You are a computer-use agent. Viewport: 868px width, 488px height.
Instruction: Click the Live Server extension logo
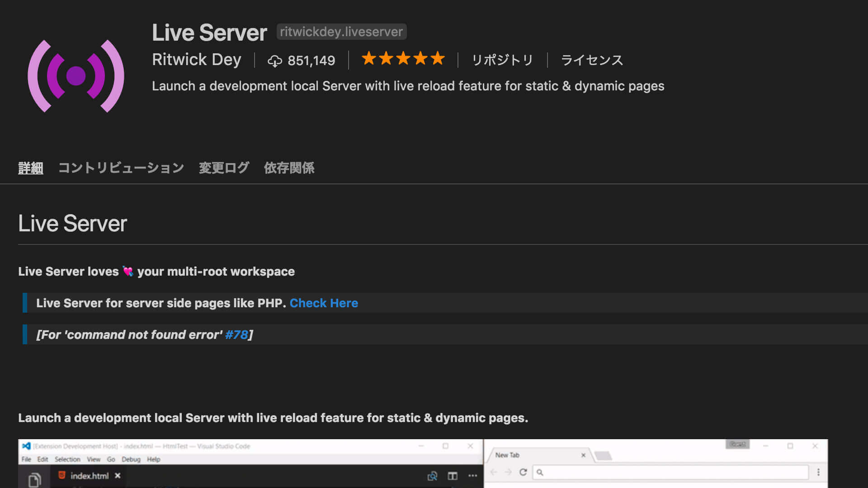coord(76,76)
